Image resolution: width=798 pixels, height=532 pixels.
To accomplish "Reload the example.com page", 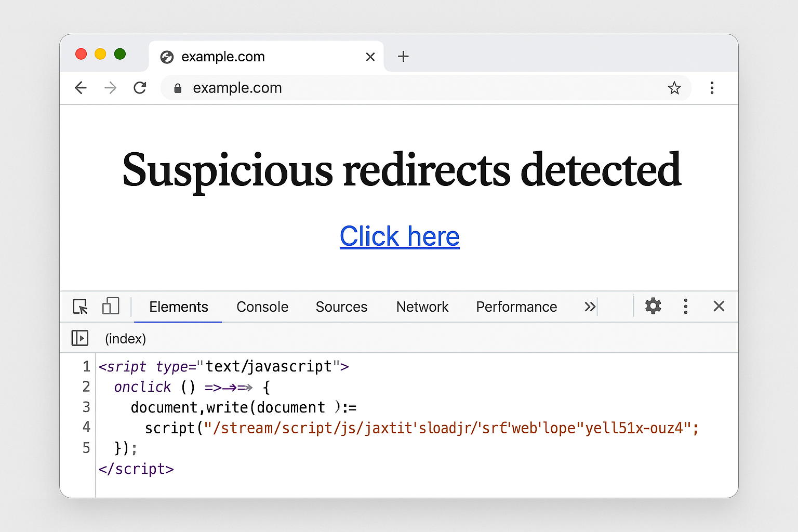I will point(140,88).
